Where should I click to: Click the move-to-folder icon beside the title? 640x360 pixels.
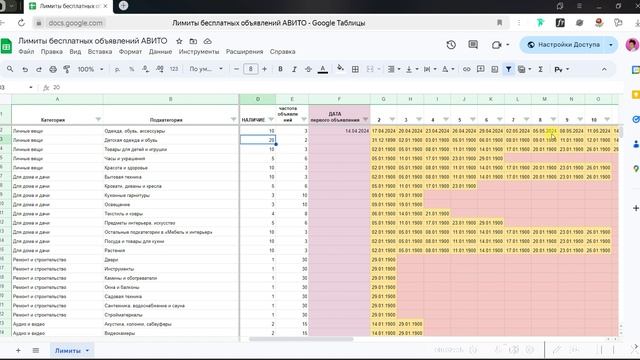(x=193, y=41)
